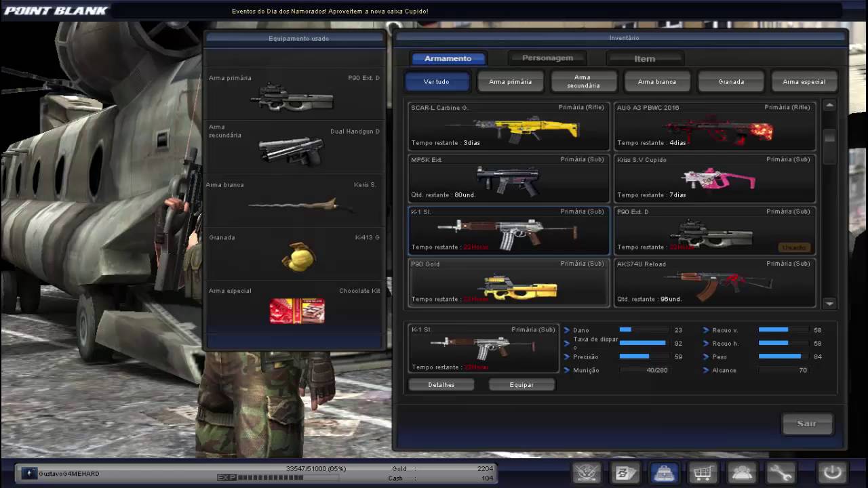Click the Recuo v. stat bar

783,329
